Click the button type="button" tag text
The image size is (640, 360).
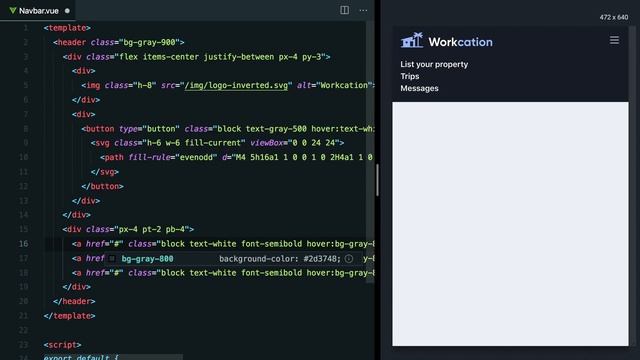(130, 129)
